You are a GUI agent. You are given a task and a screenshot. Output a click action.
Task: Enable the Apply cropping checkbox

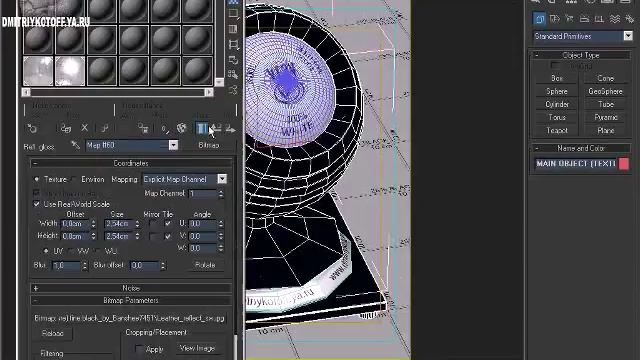139,349
